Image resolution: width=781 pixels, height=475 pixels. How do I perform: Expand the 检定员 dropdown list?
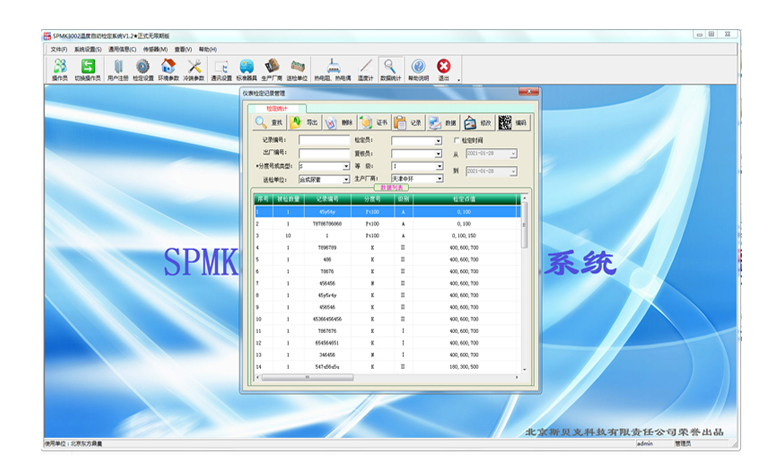437,141
